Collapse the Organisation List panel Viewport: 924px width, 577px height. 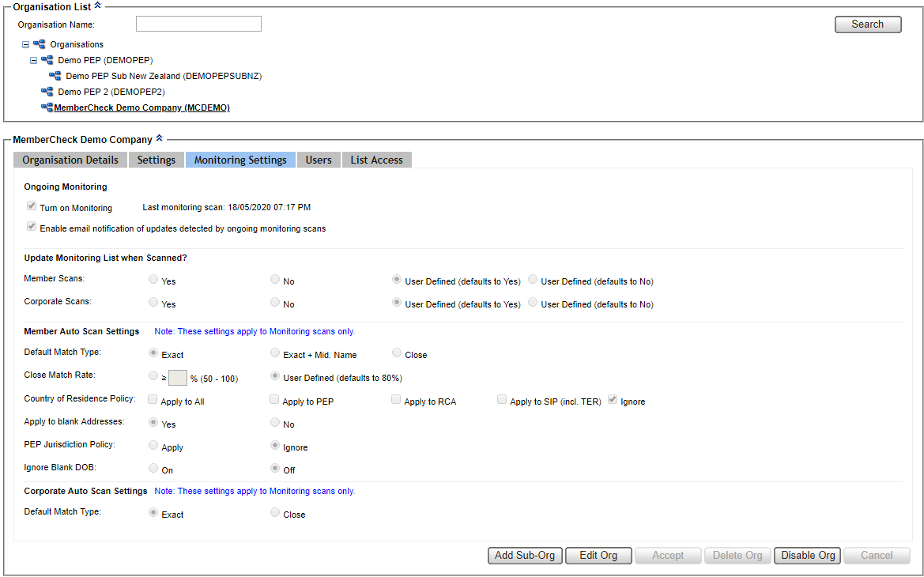coord(98,6)
